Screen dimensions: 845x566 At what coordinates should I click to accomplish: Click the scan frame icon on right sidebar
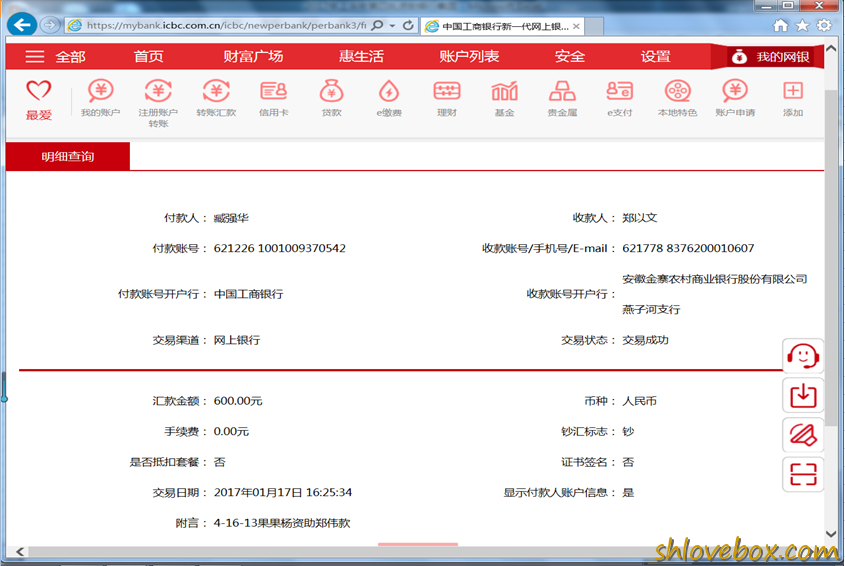tap(803, 474)
